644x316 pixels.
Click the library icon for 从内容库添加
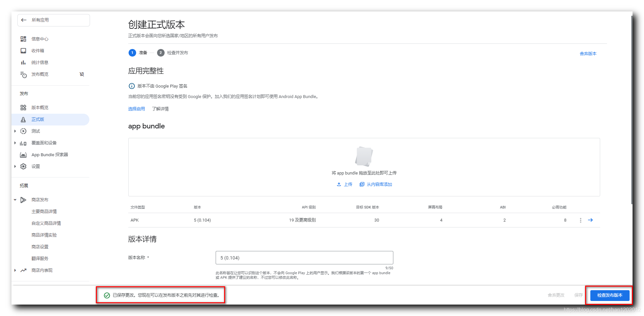(x=362, y=184)
